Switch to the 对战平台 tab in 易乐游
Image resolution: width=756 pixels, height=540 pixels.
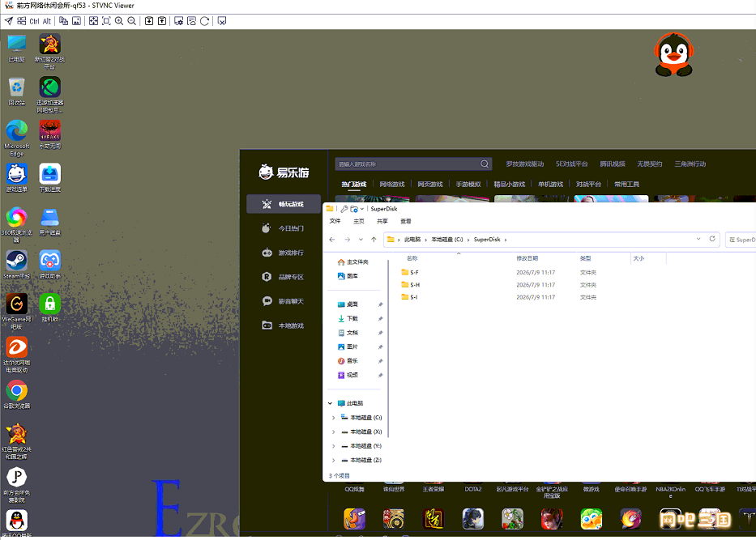click(588, 184)
